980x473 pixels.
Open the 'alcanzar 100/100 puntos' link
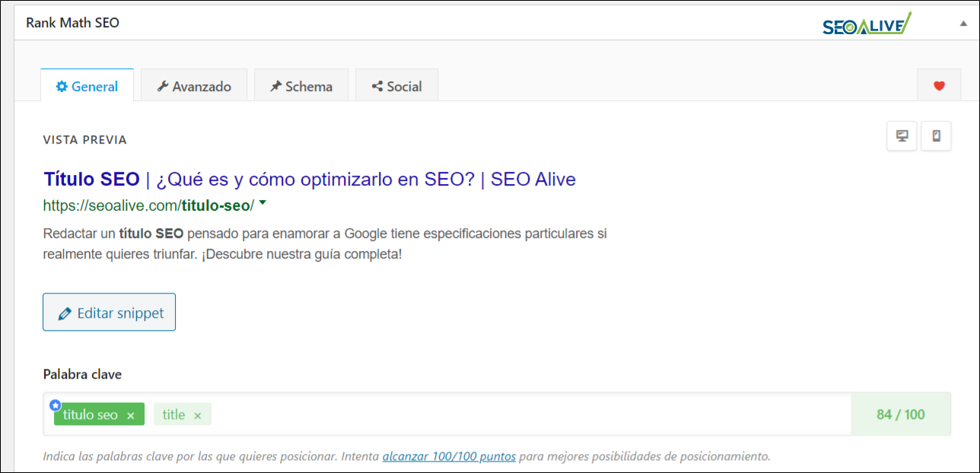tap(448, 456)
